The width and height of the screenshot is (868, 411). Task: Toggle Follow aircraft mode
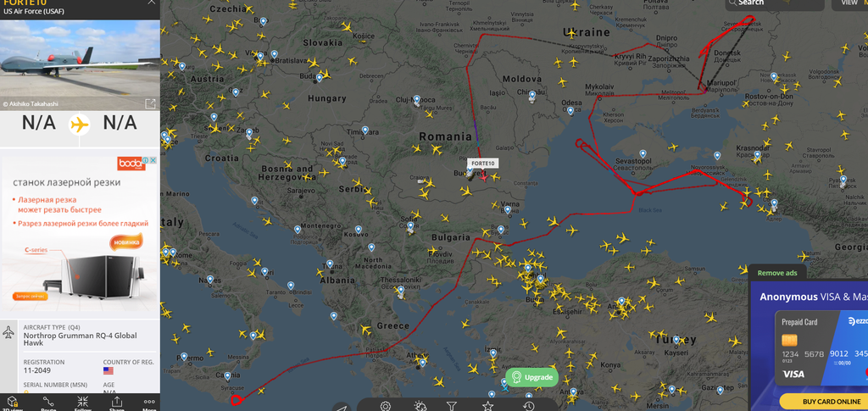[x=82, y=403]
